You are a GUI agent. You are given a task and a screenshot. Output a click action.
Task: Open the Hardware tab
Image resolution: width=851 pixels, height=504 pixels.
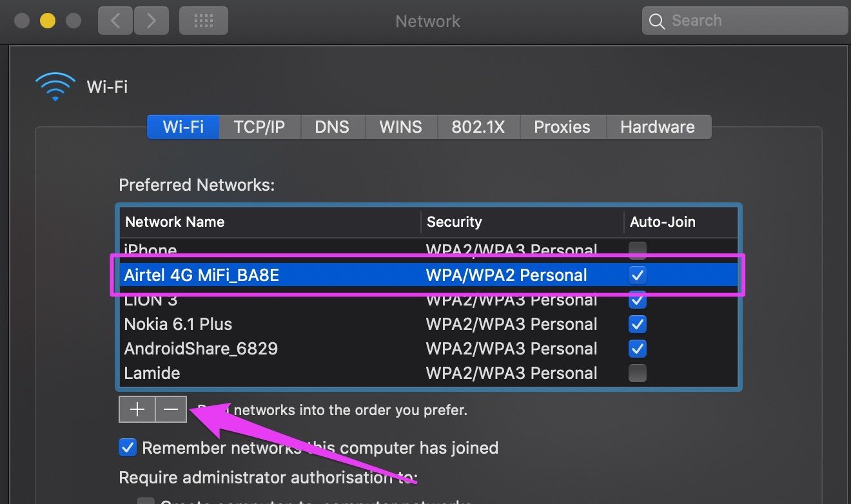pyautogui.click(x=658, y=127)
